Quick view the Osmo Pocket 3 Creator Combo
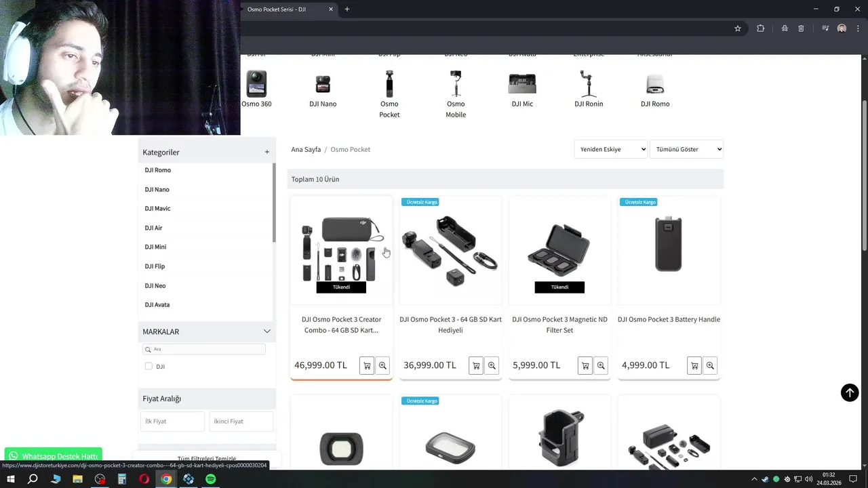Viewport: 868px width, 488px height. pos(382,365)
